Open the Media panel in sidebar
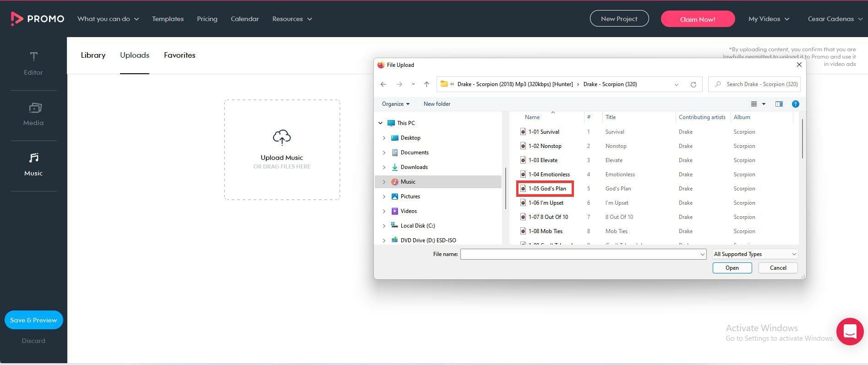 (33, 114)
